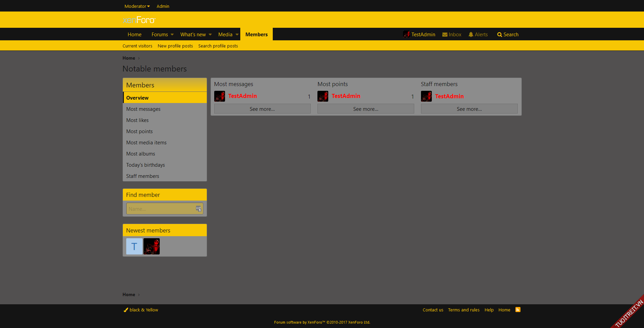Click See more under Most points
Screen dimensions: 644x328
(365, 109)
